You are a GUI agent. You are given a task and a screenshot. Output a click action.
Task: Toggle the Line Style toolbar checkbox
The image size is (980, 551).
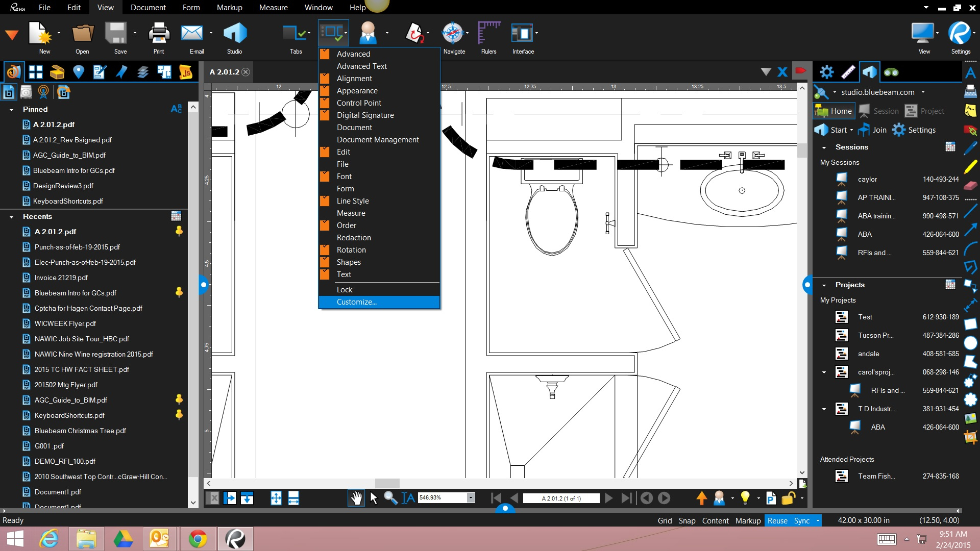coord(325,201)
